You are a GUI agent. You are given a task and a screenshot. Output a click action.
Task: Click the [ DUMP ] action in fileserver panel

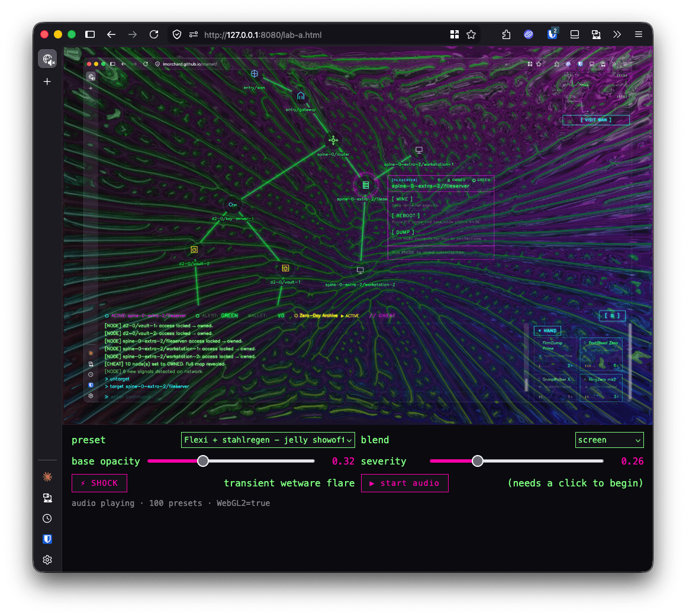tap(403, 233)
